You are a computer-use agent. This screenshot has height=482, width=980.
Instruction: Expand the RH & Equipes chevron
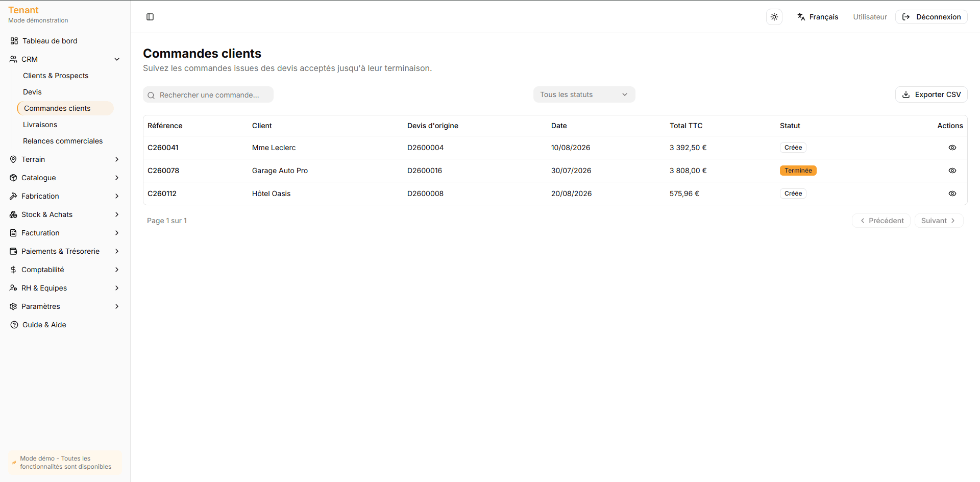point(117,288)
